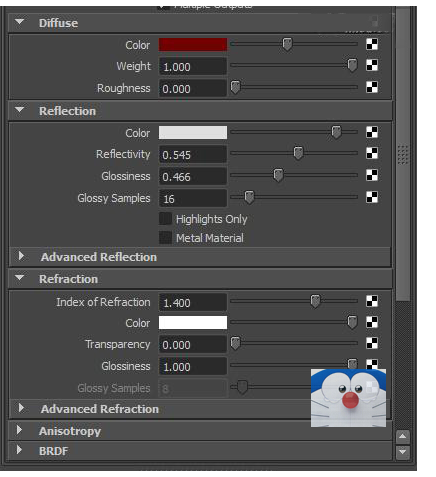Click the Index of Refraction value field

[x=193, y=302]
